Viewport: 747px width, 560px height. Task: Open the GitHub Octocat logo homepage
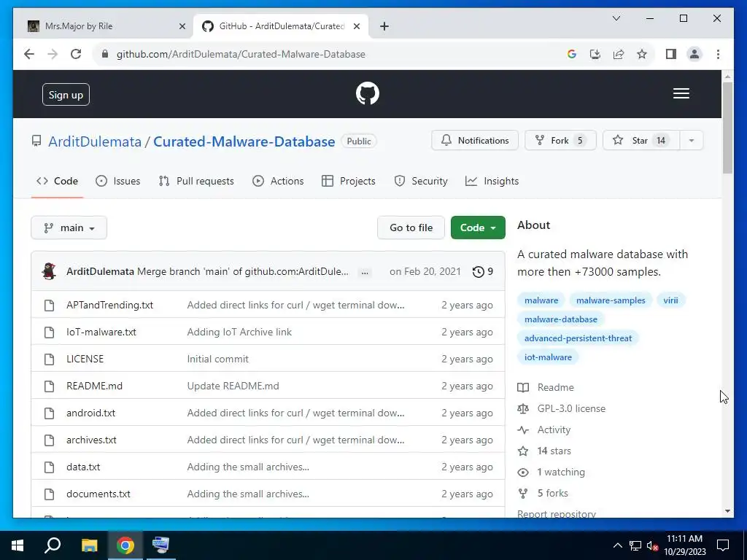click(x=368, y=93)
